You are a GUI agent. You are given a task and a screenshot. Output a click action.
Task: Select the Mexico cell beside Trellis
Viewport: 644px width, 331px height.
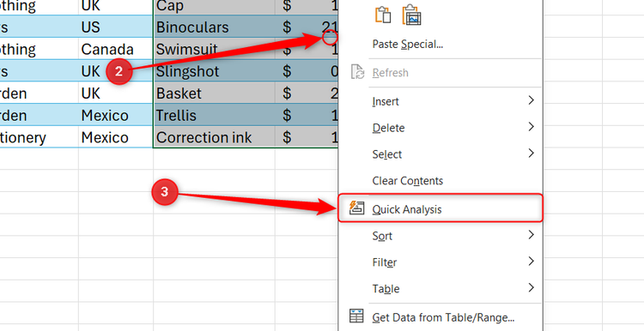[116, 115]
